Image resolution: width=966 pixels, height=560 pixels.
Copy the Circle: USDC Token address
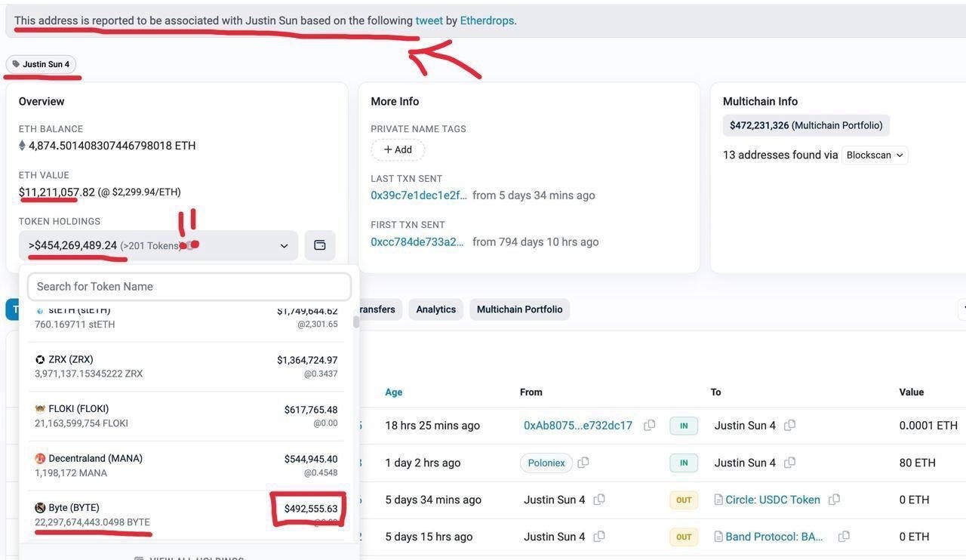(x=834, y=500)
